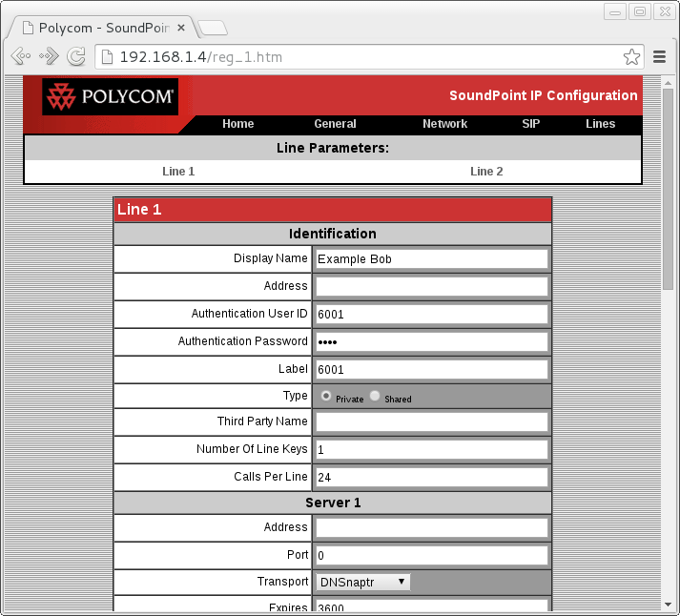Click the Polycom logo
This screenshot has height=616, width=680.
pos(110,96)
